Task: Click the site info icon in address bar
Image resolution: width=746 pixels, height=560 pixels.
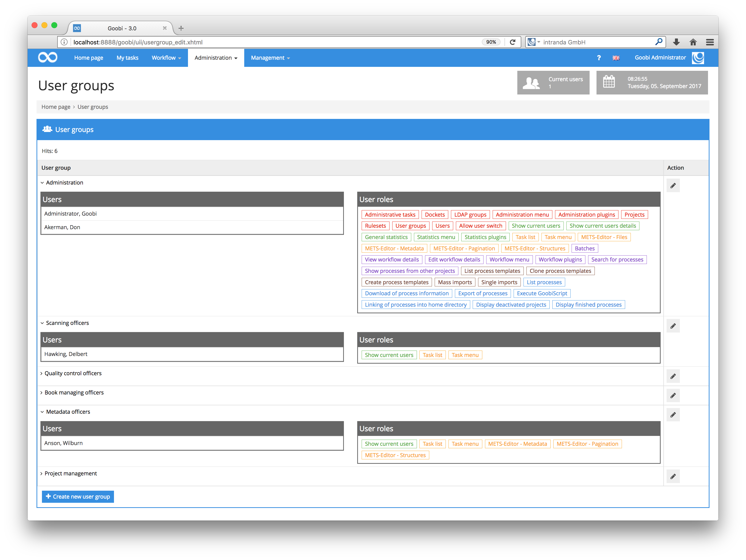Action: (x=64, y=42)
